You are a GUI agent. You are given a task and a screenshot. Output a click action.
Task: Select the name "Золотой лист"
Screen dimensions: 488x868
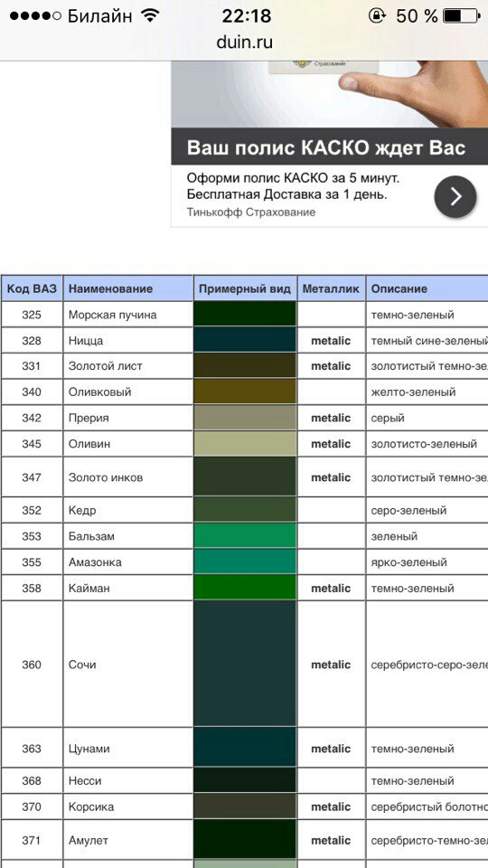[105, 366]
